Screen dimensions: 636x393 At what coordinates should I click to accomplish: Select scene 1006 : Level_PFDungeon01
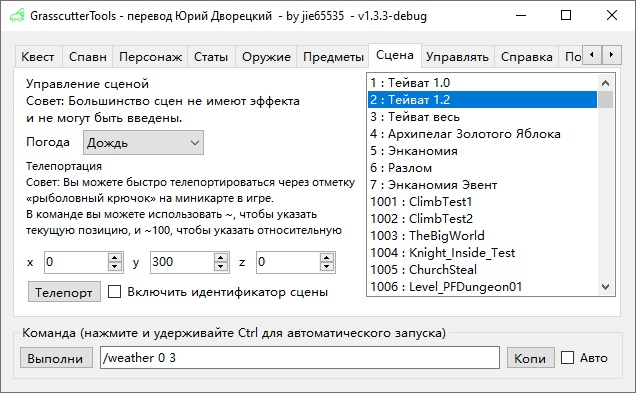click(x=482, y=287)
